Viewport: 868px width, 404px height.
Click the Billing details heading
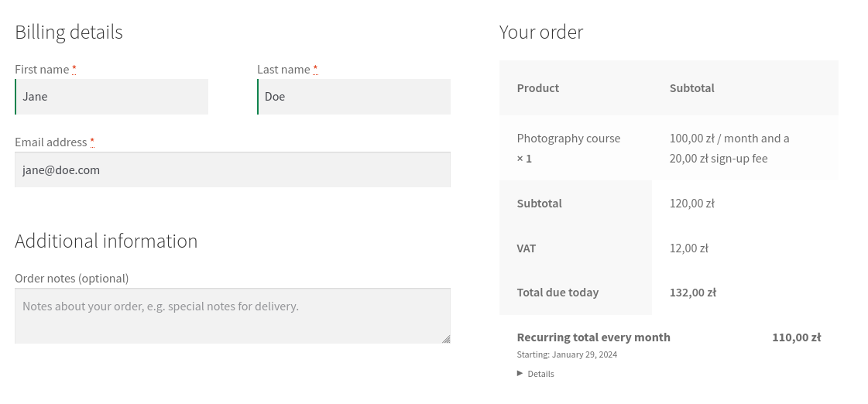point(69,33)
